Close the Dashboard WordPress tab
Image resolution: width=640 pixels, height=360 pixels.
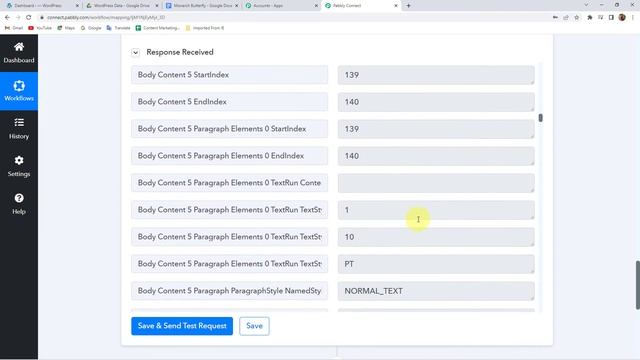pyautogui.click(x=77, y=6)
